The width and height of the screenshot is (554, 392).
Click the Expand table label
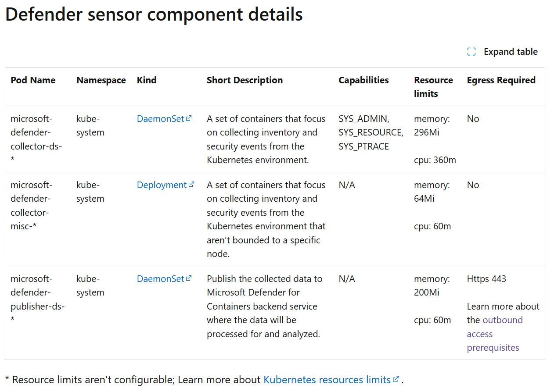[x=511, y=51]
